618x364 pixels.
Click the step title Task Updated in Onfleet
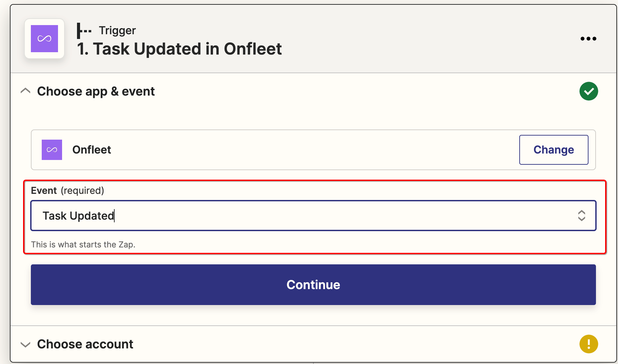pos(179,49)
